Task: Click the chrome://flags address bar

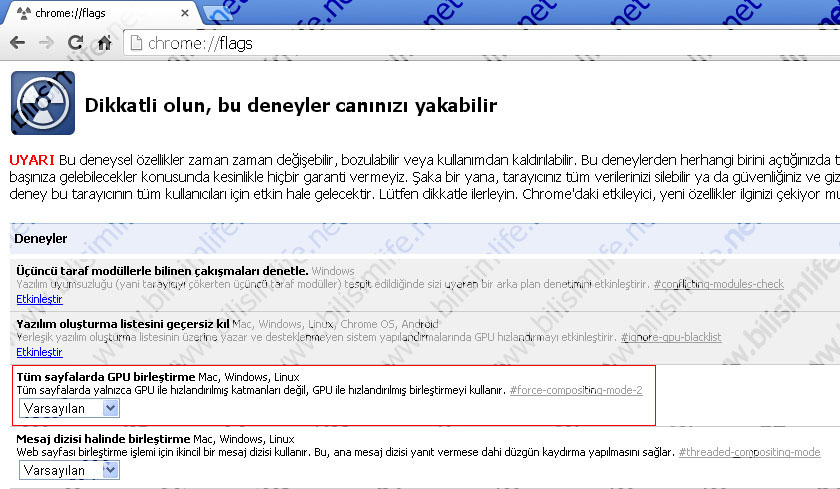Action: 482,43
